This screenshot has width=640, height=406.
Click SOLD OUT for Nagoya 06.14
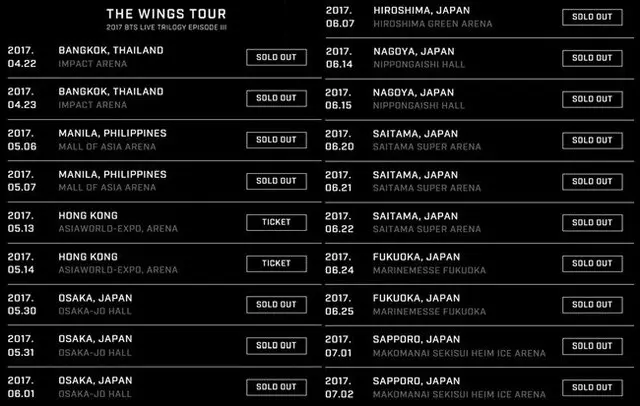(592, 58)
